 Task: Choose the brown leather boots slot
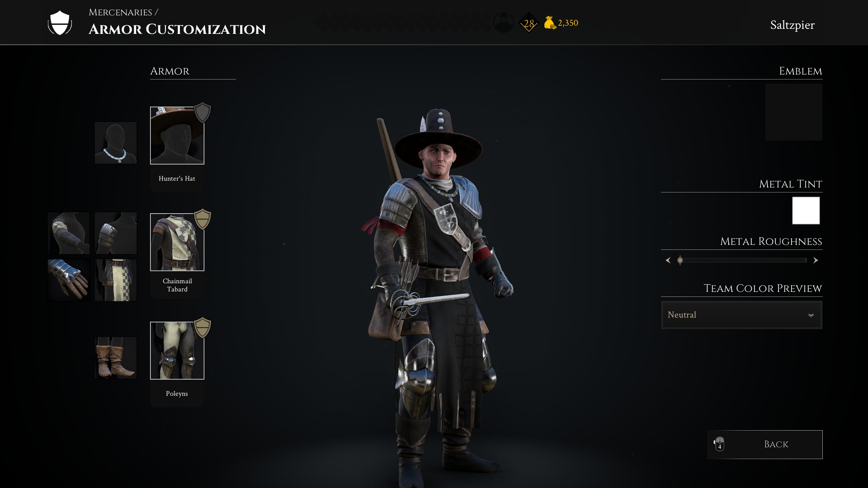tap(116, 358)
